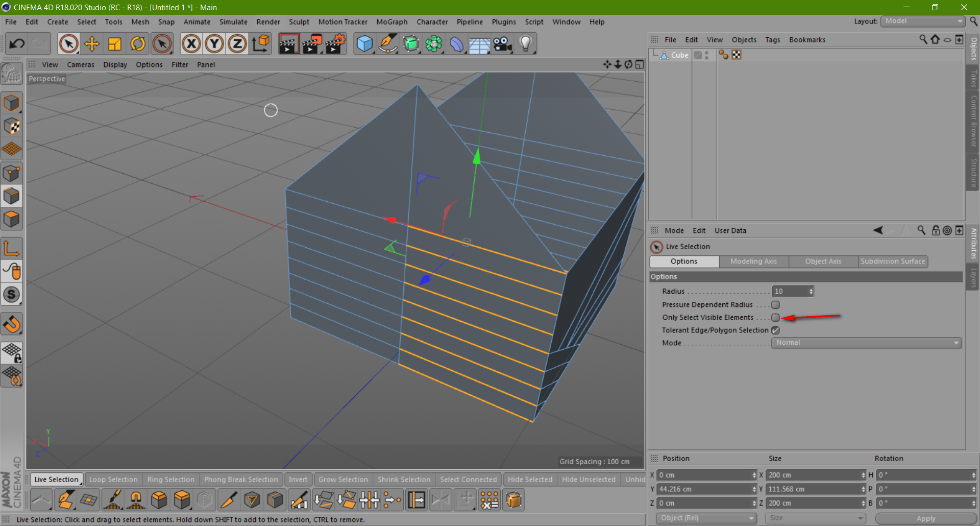
Task: Open the Bend deformer icon
Action: pyautogui.click(x=457, y=44)
